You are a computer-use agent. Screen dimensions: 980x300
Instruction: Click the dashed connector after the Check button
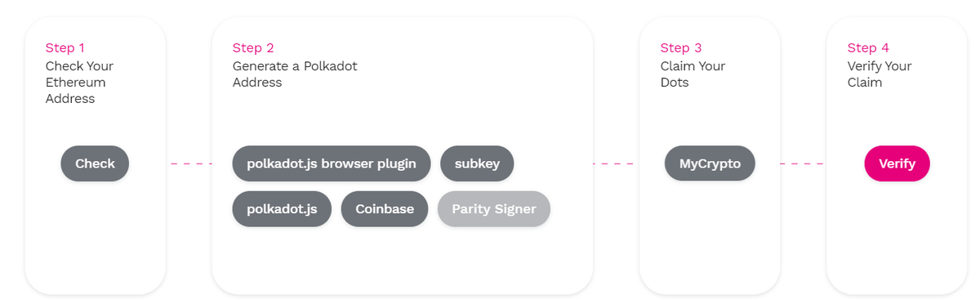[x=191, y=164]
